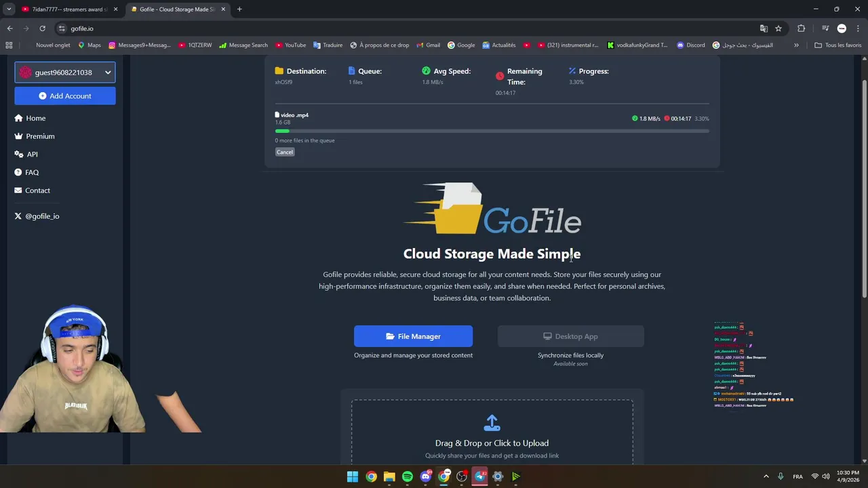Open the Premium sidebar item
Viewport: 868px width, 488px height.
(35, 136)
